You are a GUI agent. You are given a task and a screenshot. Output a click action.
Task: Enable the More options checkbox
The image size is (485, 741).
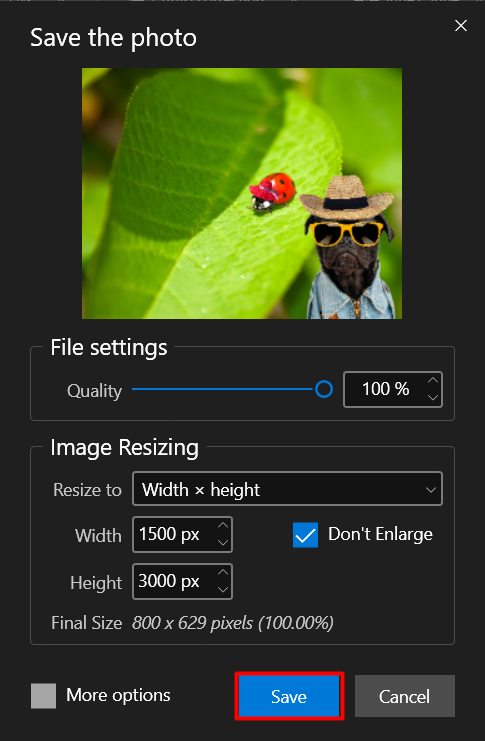click(43, 696)
